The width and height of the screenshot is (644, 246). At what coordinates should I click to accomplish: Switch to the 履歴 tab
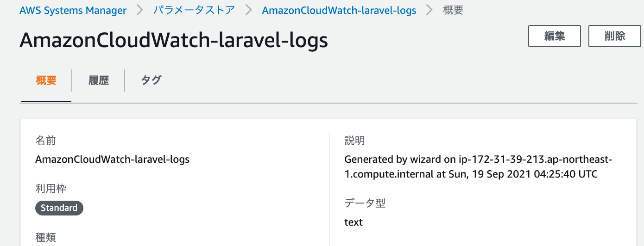pos(99,80)
